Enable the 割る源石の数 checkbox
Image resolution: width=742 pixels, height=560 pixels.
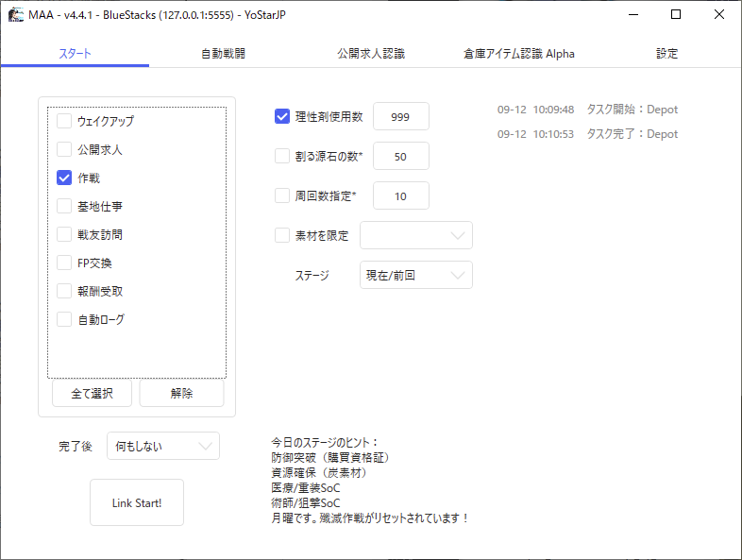click(282, 156)
